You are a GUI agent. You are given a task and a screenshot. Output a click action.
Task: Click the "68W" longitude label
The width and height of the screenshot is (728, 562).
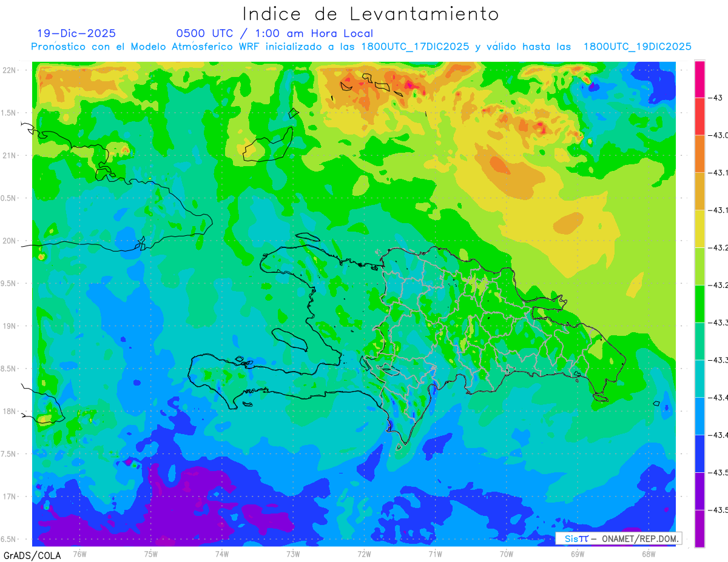(649, 554)
